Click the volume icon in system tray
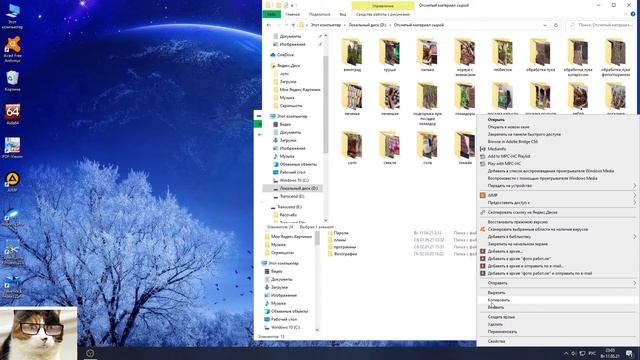 pyautogui.click(x=574, y=353)
